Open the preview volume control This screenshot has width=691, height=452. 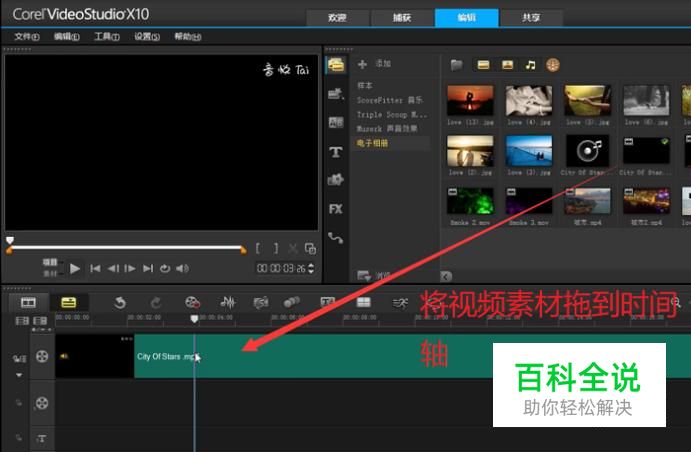[x=182, y=268]
